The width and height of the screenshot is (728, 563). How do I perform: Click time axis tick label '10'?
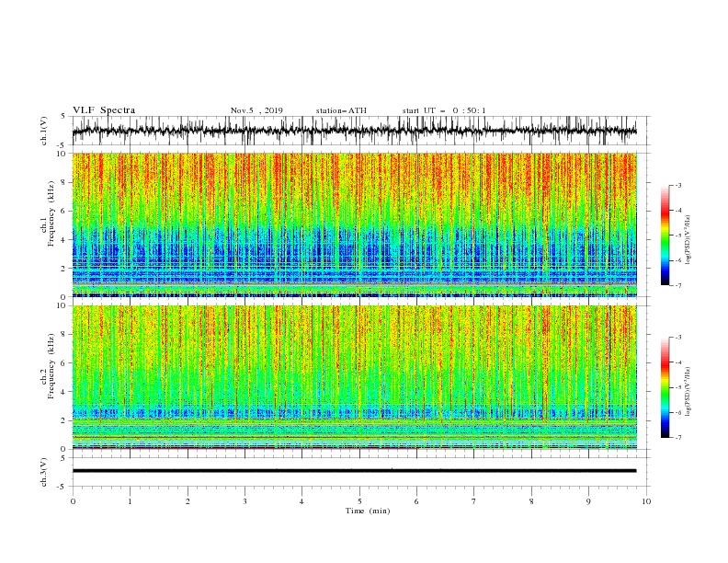coord(646,501)
